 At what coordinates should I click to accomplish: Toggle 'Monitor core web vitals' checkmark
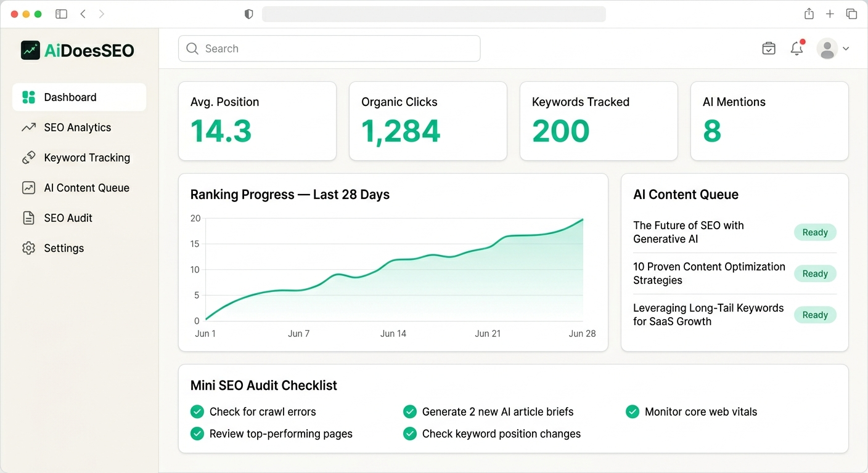633,411
